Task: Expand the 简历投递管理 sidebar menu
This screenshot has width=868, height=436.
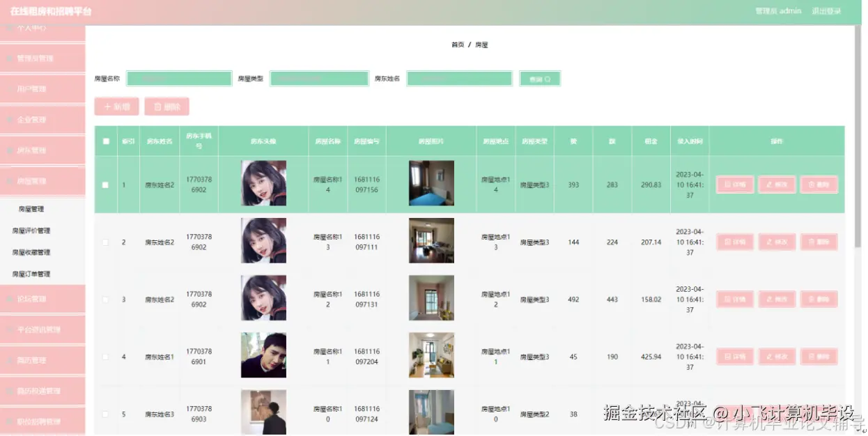Action: pos(42,391)
